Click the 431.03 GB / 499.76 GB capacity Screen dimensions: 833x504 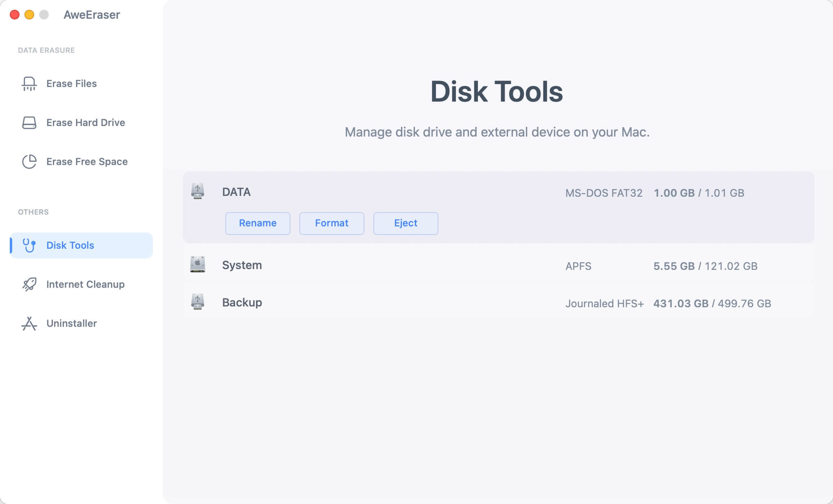pyautogui.click(x=712, y=303)
